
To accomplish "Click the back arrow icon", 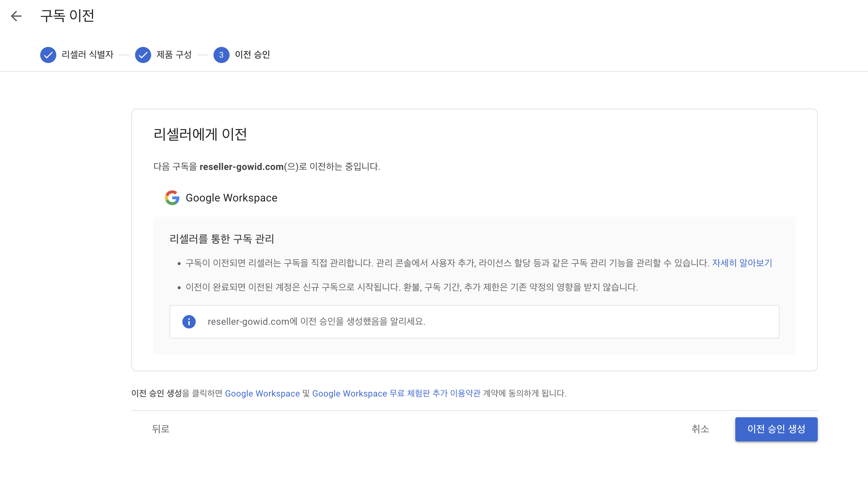I will pos(16,16).
